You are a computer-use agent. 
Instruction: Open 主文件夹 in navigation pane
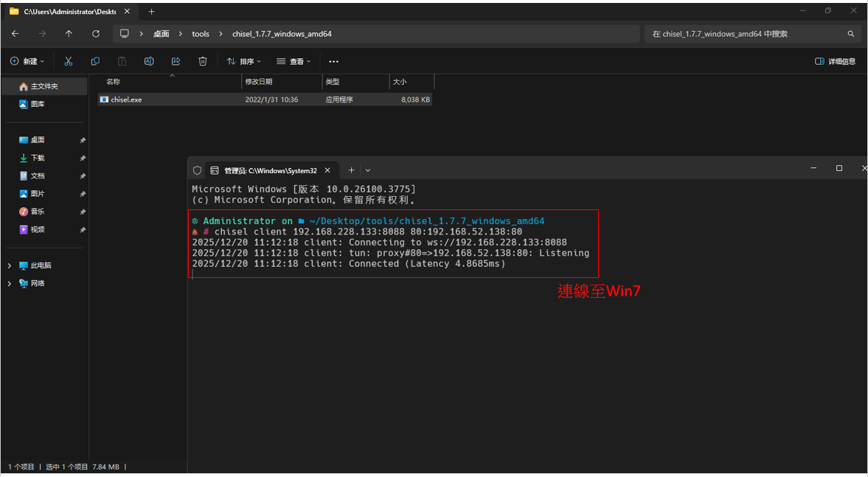coord(44,86)
